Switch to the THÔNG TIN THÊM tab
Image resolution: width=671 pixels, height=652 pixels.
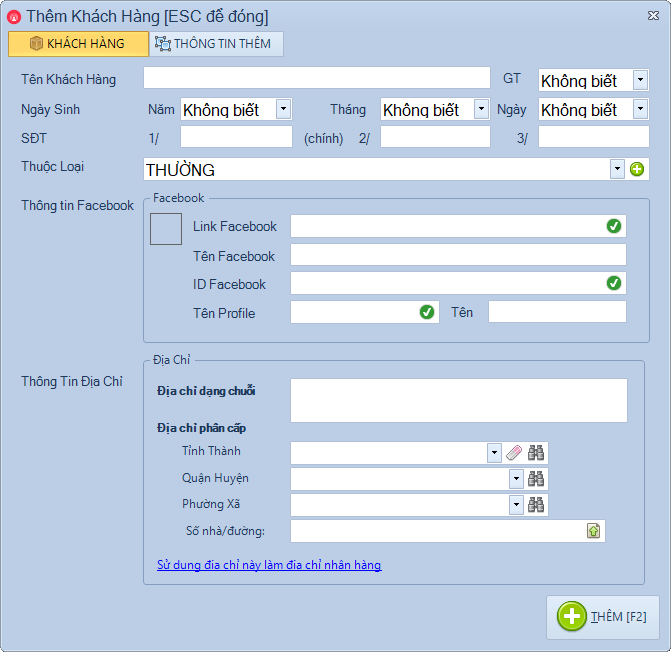[x=216, y=44]
